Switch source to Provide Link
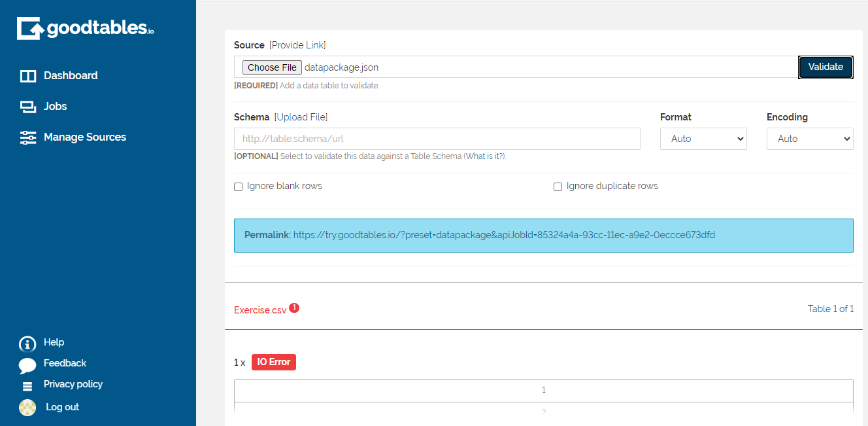This screenshot has width=868, height=426. click(297, 45)
